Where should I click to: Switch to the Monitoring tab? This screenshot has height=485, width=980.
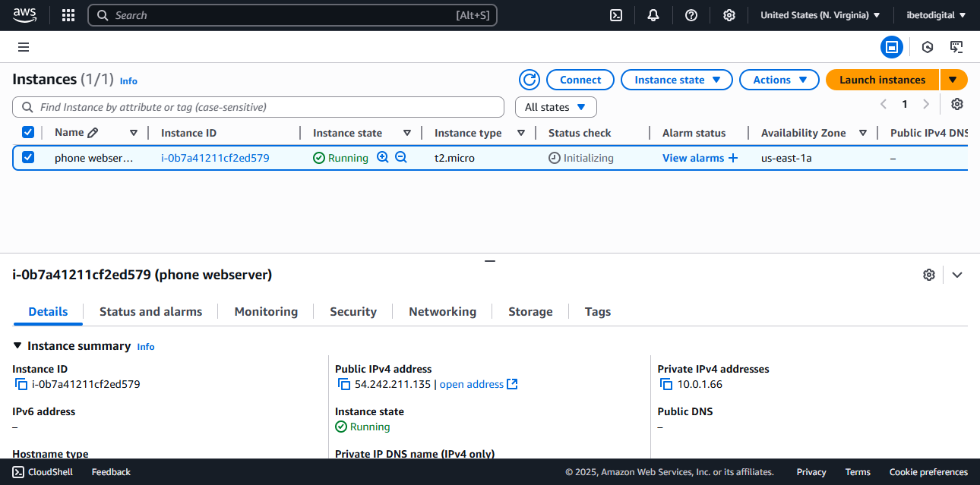266,311
